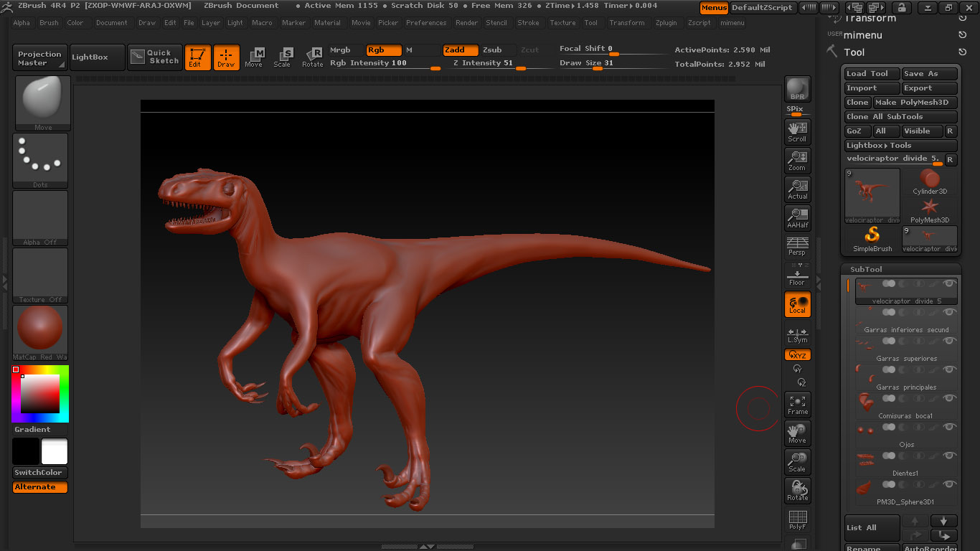Collapse the Tool palette header

854,52
